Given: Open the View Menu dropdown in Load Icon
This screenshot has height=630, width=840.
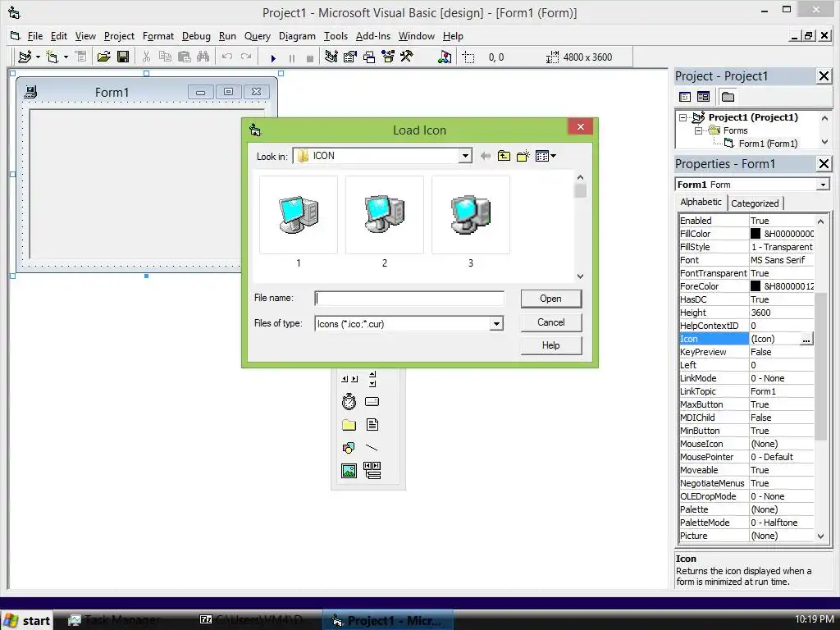Looking at the screenshot, I should 546,156.
